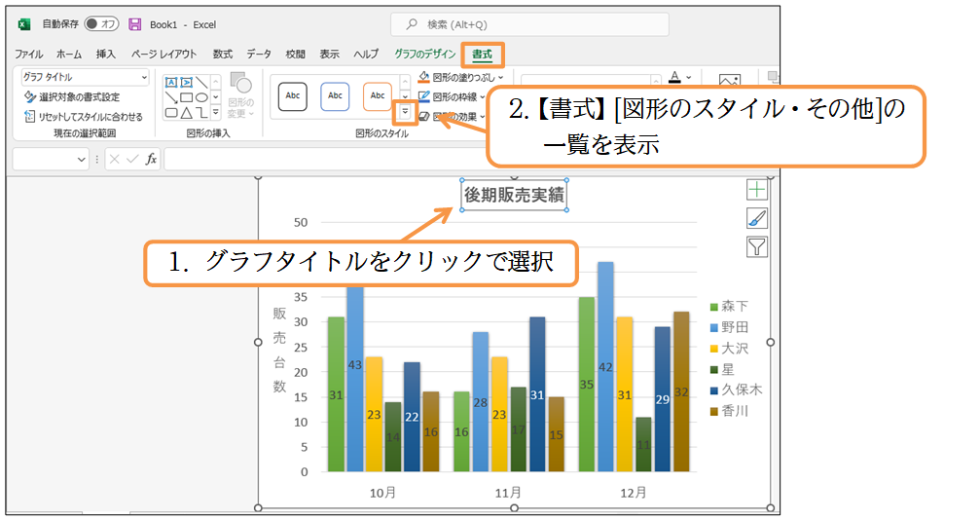The height and width of the screenshot is (520, 980).
Task: Click the save disk icon
Action: (x=134, y=24)
